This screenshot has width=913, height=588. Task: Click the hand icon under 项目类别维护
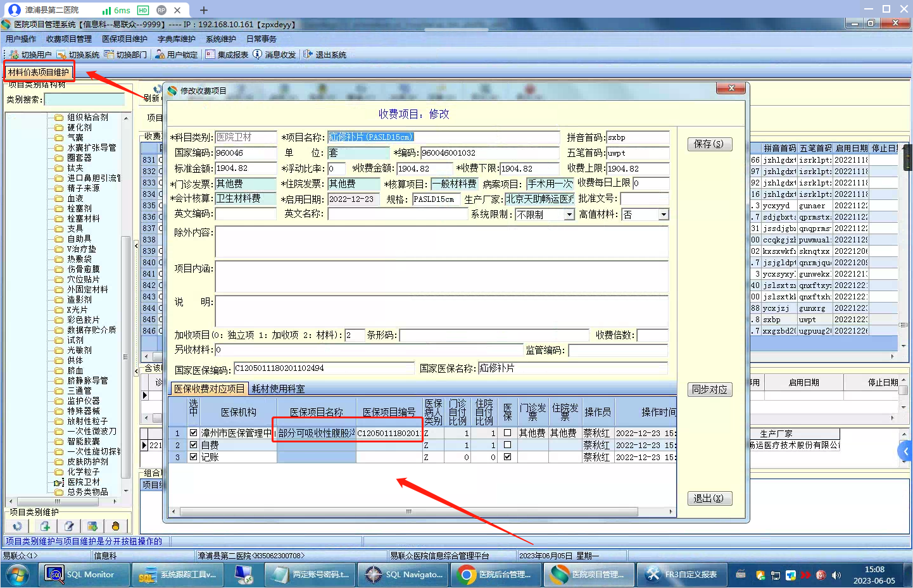tap(116, 526)
